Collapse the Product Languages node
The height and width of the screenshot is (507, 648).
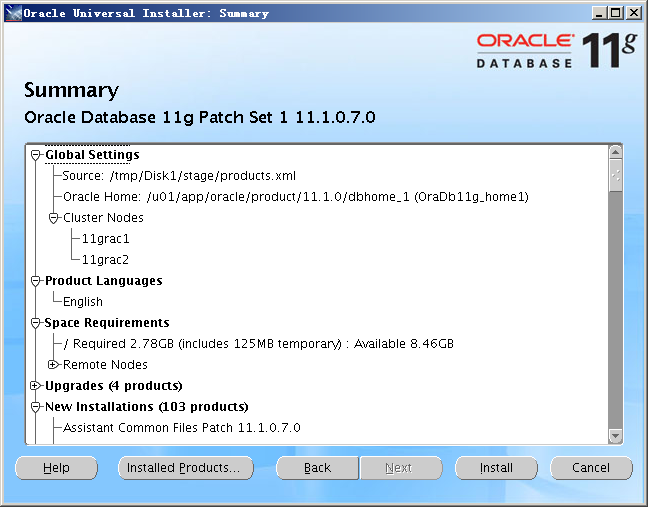(36, 281)
